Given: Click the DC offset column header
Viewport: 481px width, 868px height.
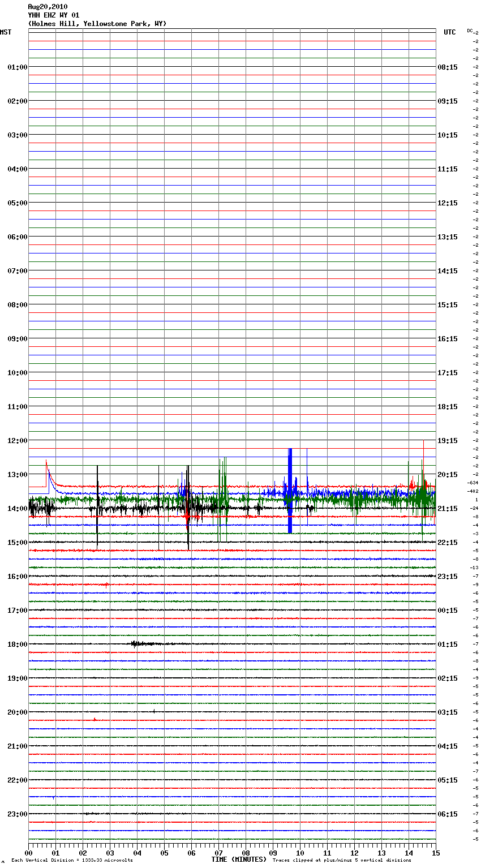Looking at the screenshot, I should pos(470,31).
